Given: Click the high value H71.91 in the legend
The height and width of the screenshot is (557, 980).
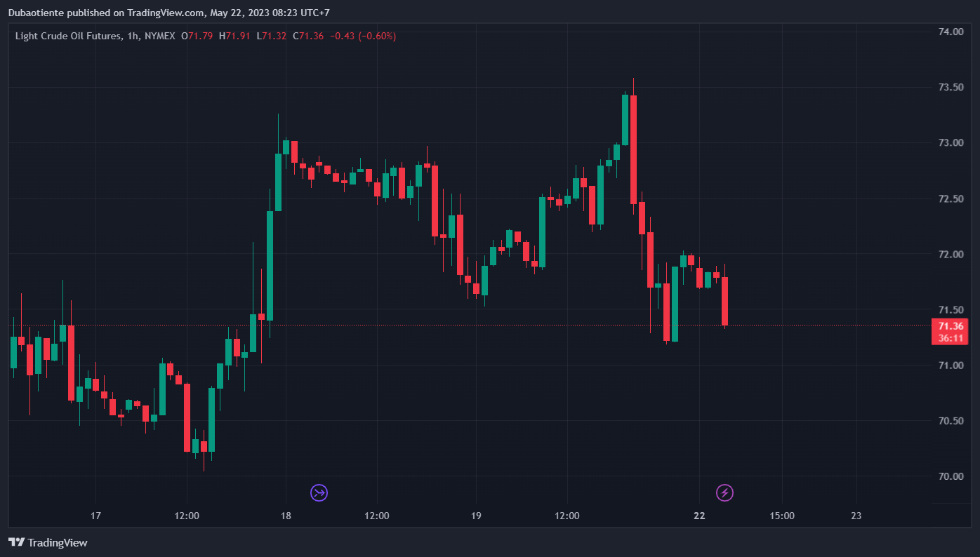Looking at the screenshot, I should coord(234,36).
